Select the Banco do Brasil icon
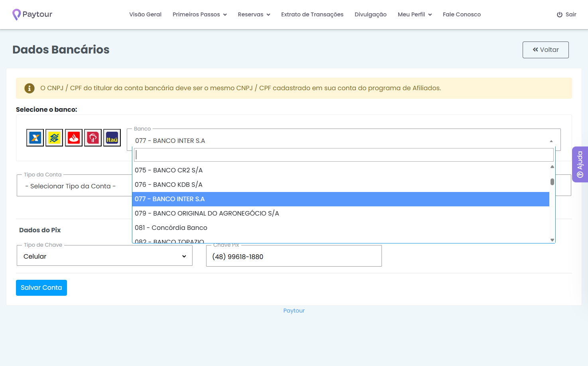The width and height of the screenshot is (588, 366). point(54,138)
